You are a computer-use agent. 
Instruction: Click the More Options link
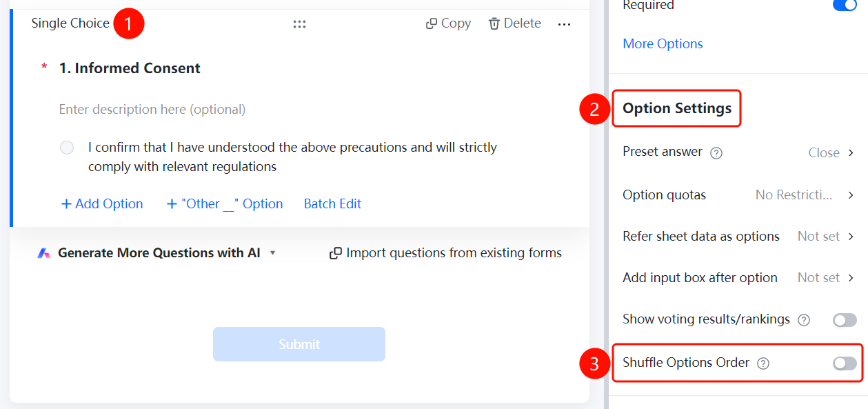663,43
